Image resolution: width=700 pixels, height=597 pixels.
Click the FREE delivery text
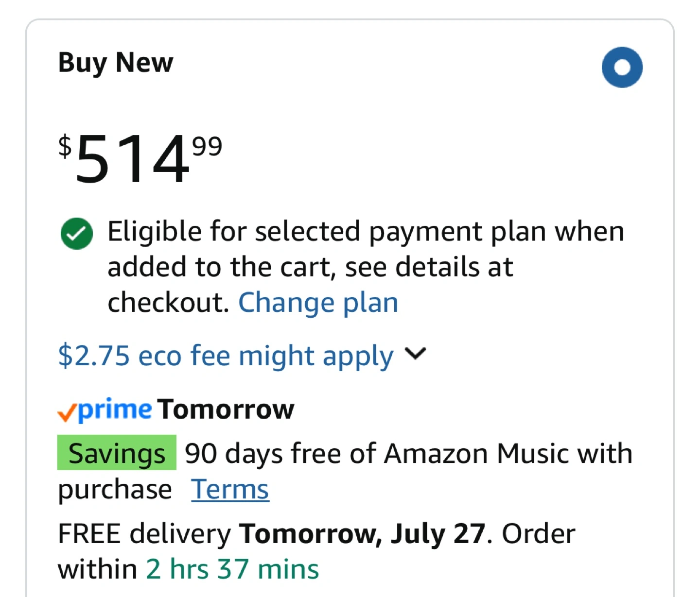[144, 533]
